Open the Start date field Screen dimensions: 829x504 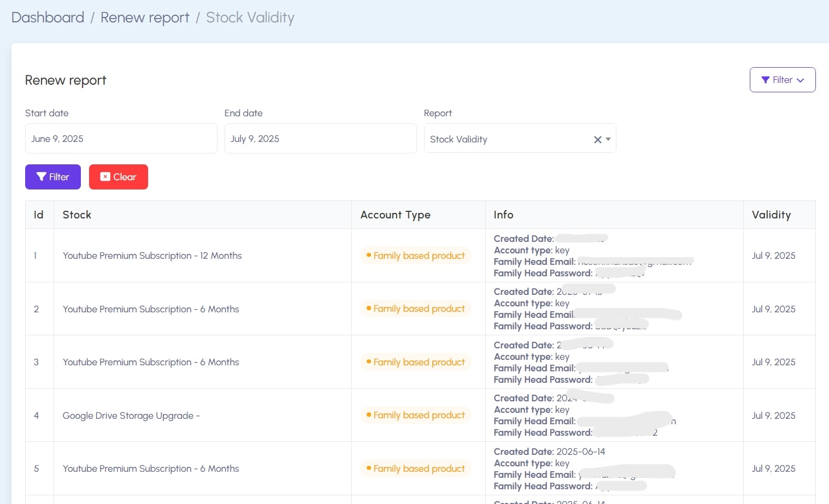tap(121, 139)
